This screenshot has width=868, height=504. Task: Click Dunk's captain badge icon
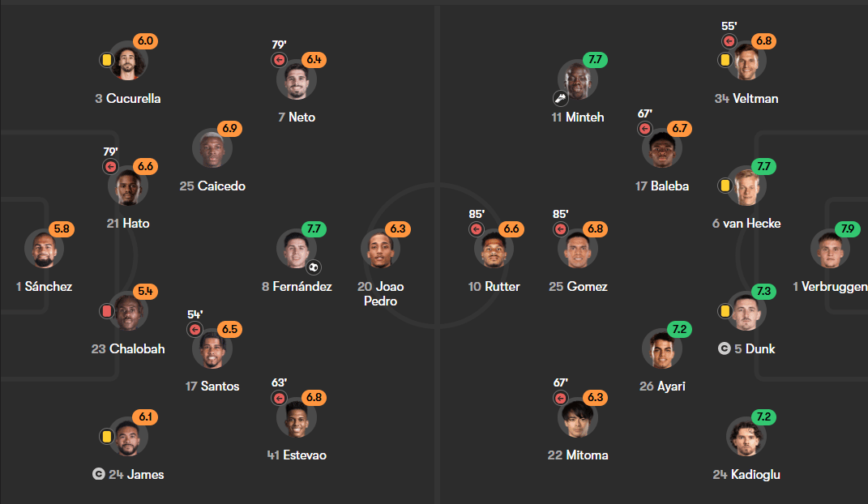click(724, 348)
